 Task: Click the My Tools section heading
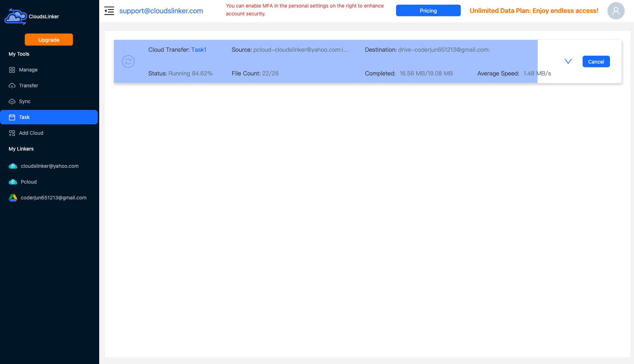pyautogui.click(x=19, y=54)
